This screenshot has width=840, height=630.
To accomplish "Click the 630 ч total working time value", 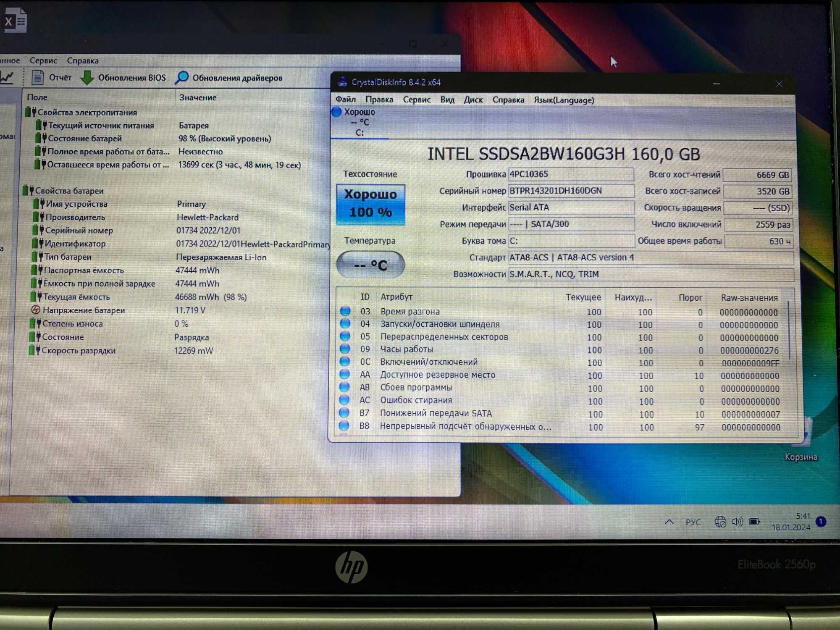I will pyautogui.click(x=759, y=241).
